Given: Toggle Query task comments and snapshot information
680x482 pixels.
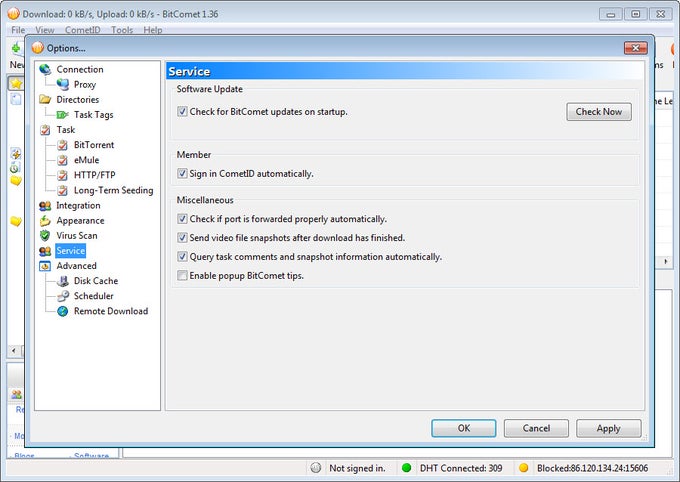Looking at the screenshot, I should pos(182,256).
